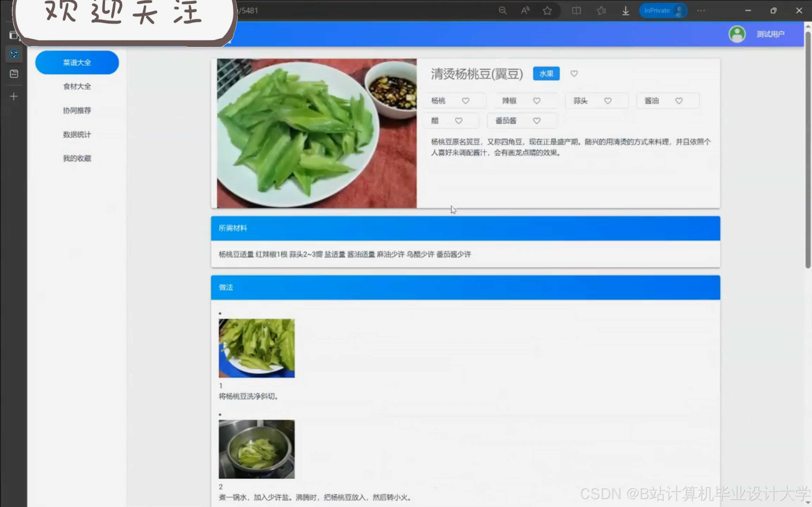
Task: Open 数据统计 page
Action: pos(77,134)
